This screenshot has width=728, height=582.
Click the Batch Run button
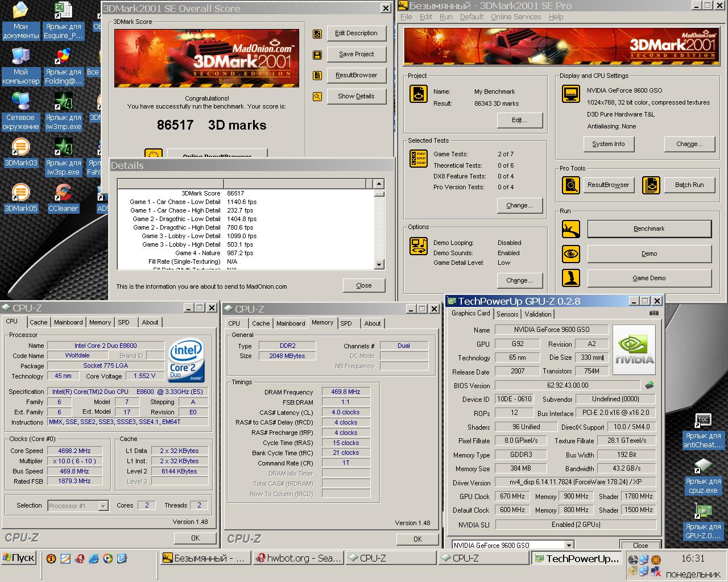point(689,185)
